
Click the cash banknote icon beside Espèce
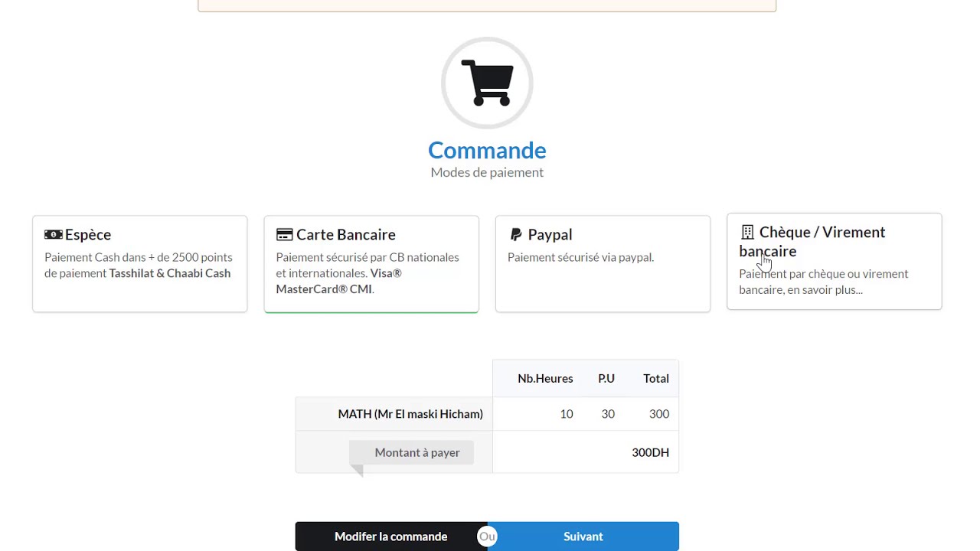click(x=54, y=235)
